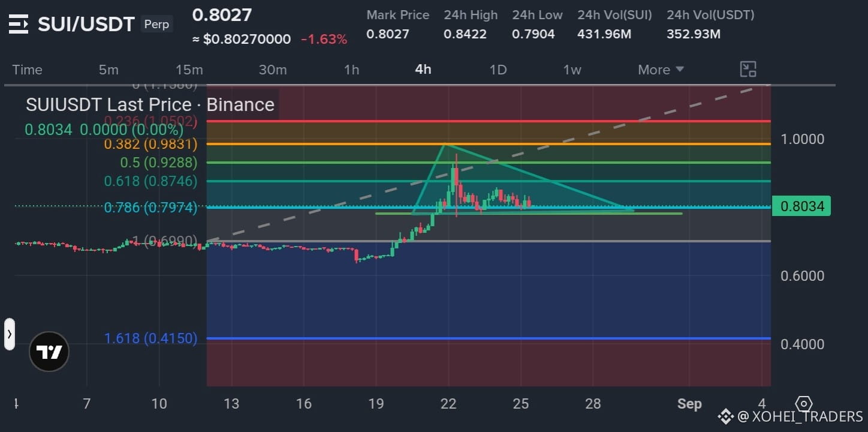Click the green 0.8034 current price tag
This screenshot has height=432, width=868.
click(802, 206)
